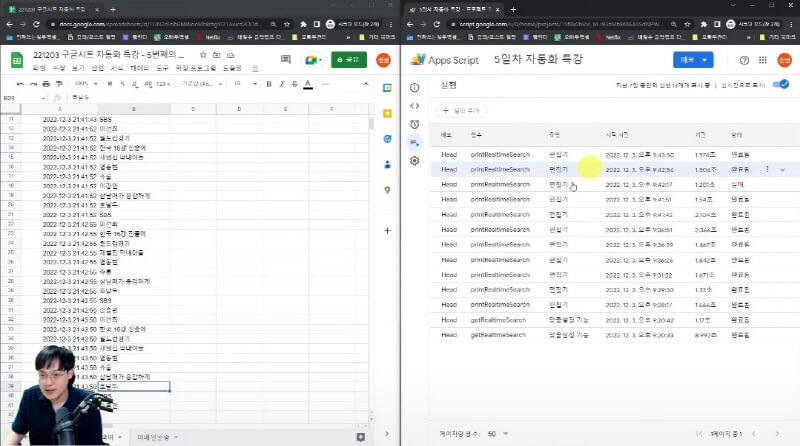Select getRealtimeSearch execution at 9:20:33
The width and height of the screenshot is (800, 446).
coord(615,335)
